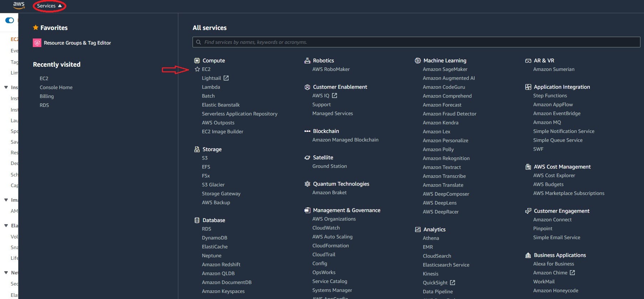Click the search magnifier icon
This screenshot has width=644, height=299.
[x=199, y=42]
